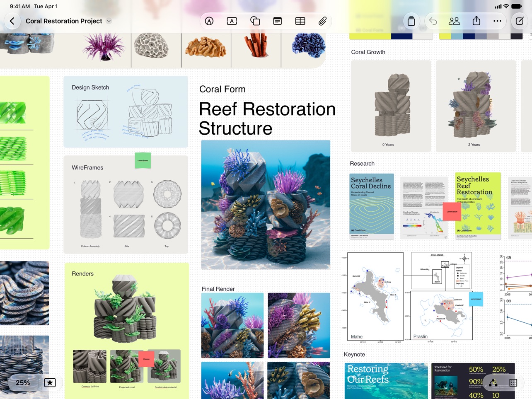Add a sticky note from the toolbar

pos(278,21)
